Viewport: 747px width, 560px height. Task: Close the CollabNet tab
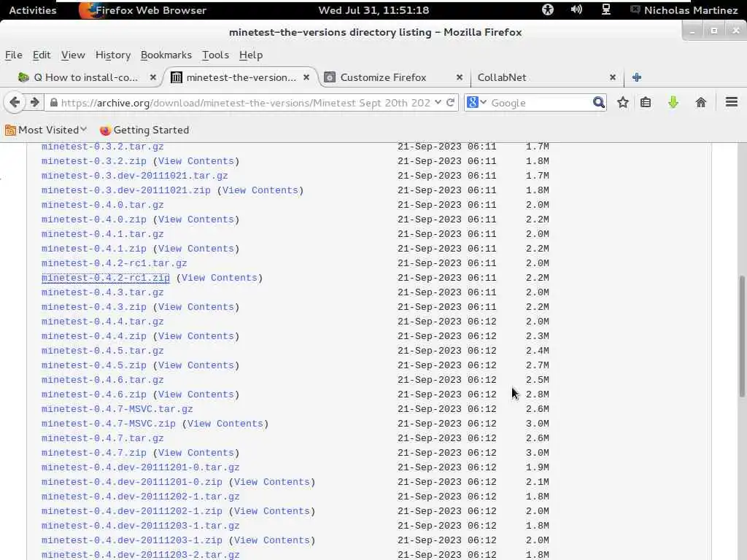click(x=613, y=77)
